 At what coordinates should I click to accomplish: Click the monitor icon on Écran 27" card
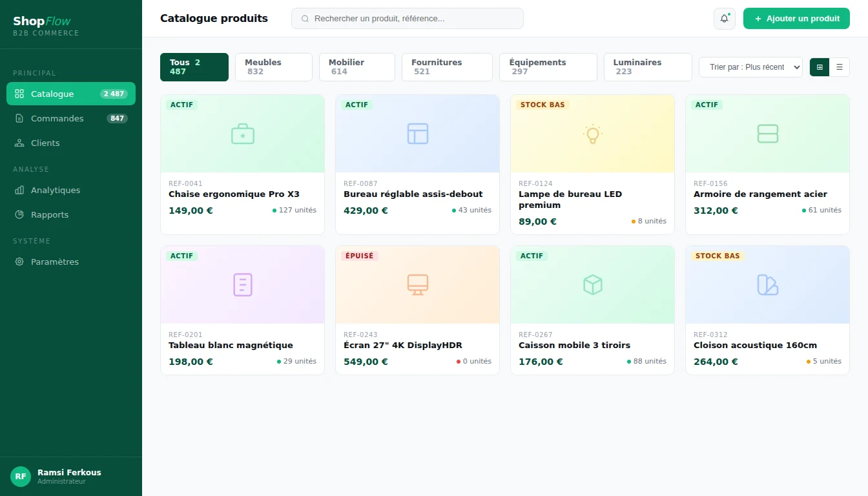(x=418, y=285)
